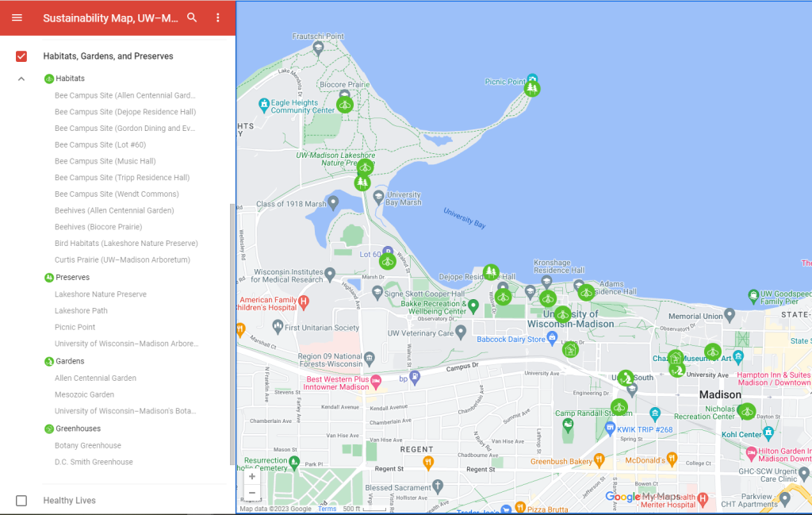Screen dimensions: 812x515
Task: Click Bee Campus Site (Wendt Commons)
Action: [x=117, y=194]
